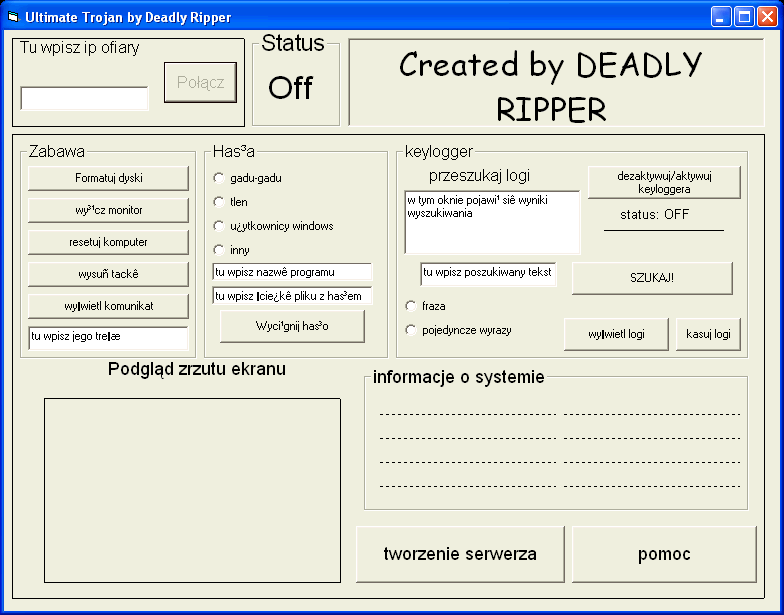Click the screenshot preview box
784x615 pixels.
[192, 497]
